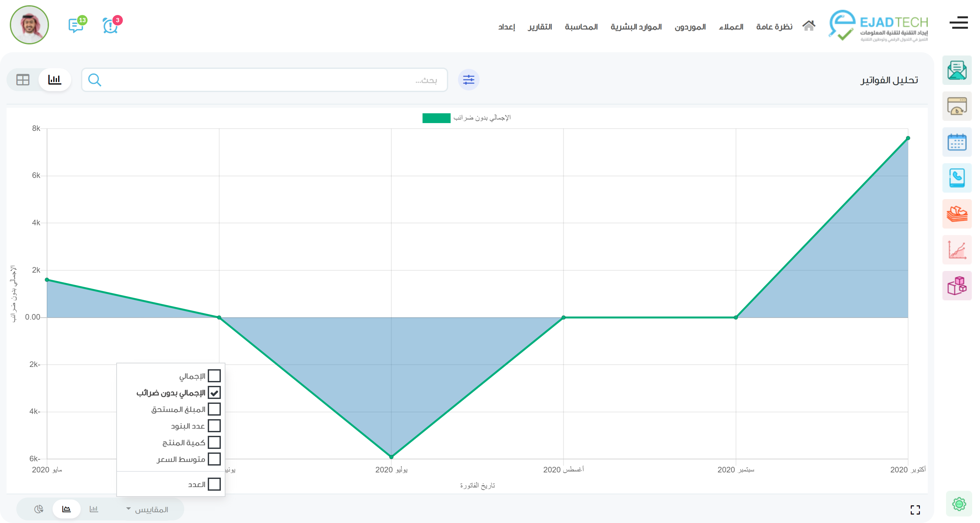Toggle fullscreen with the expand icon
Image resolution: width=980 pixels, height=523 pixels.
(x=915, y=510)
